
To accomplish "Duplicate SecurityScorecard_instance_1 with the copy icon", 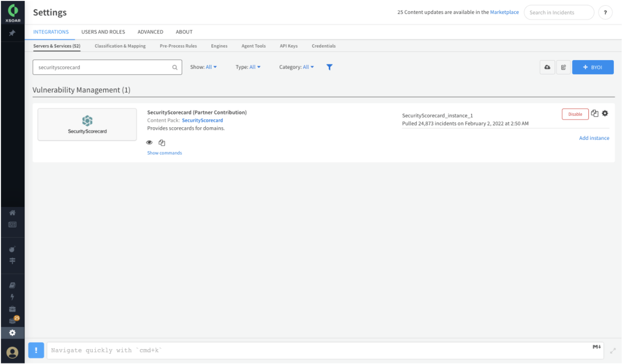I will point(595,114).
